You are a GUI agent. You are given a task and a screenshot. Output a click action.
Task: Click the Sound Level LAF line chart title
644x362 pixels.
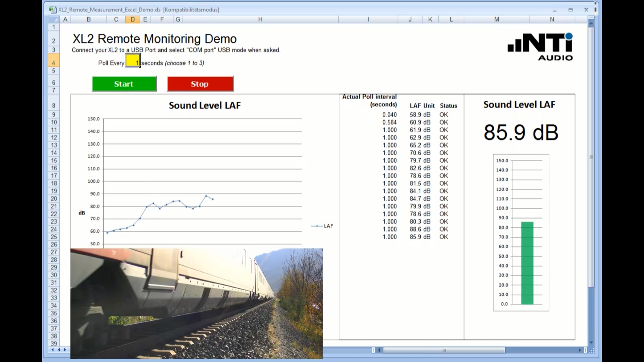point(205,105)
